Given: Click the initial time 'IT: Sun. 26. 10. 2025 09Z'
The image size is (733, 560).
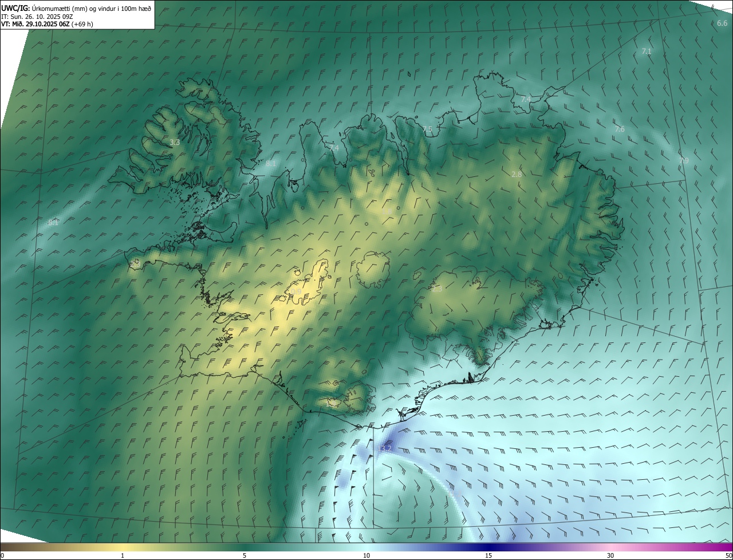Looking at the screenshot, I should (37, 17).
